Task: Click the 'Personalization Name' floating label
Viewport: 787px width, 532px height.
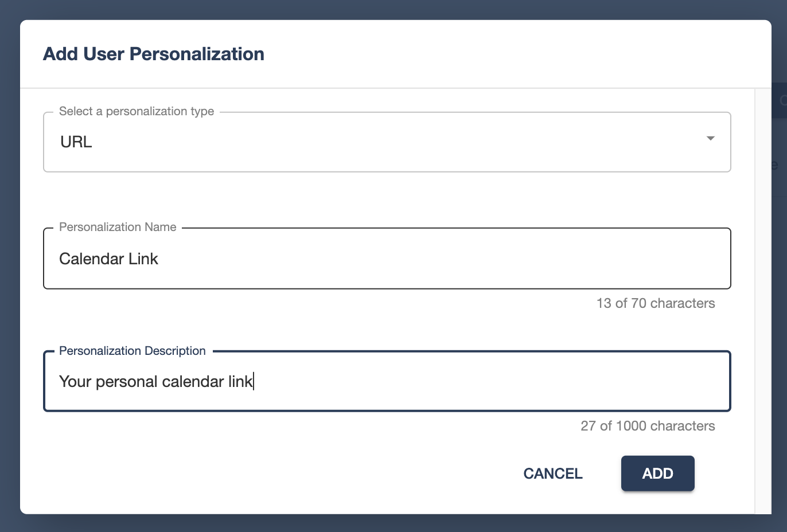Action: pos(116,227)
